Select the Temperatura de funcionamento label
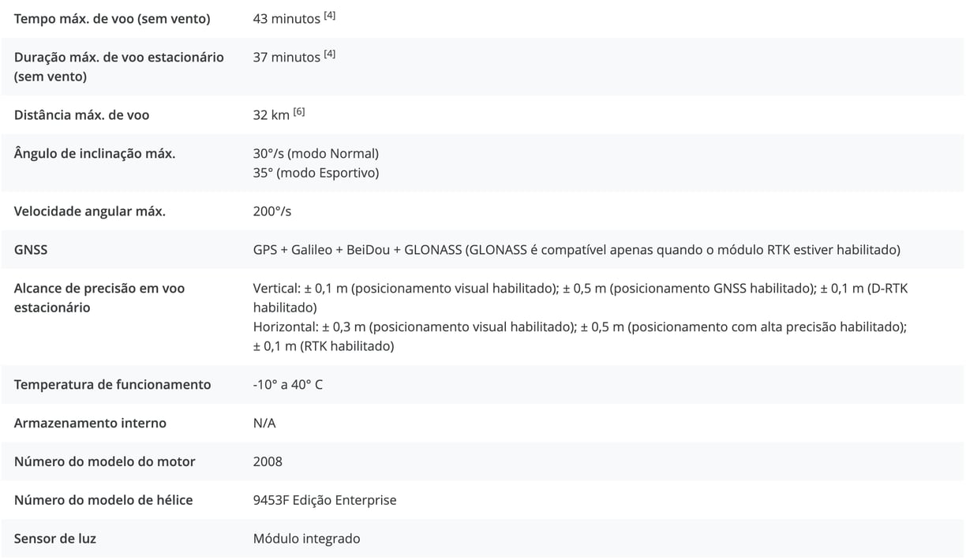 [x=113, y=385]
